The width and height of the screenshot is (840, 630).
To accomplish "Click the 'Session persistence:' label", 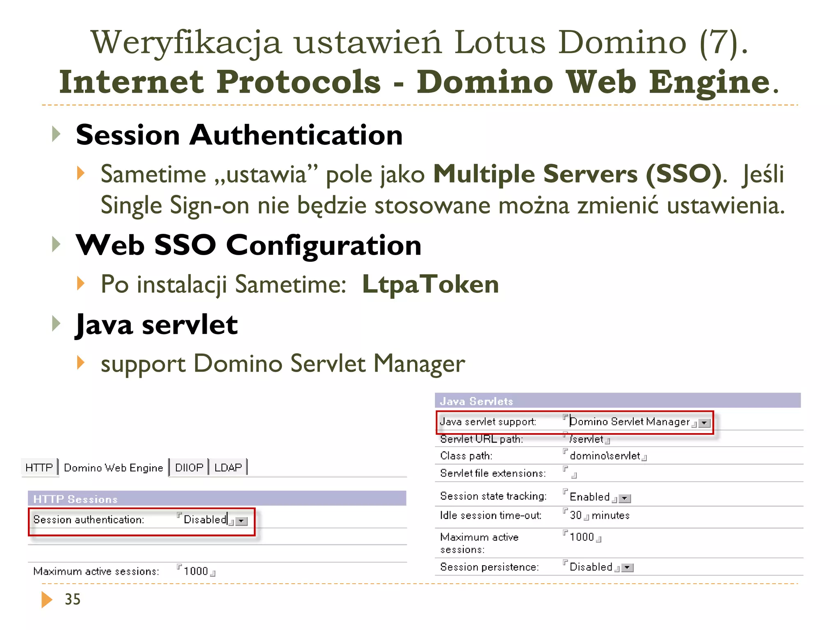I will (x=489, y=567).
